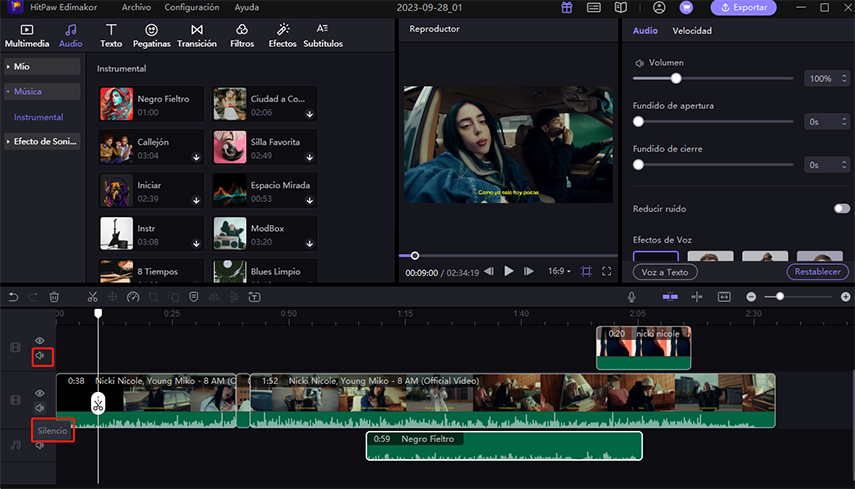
Task: Mute the music track speaker
Action: coord(40,445)
